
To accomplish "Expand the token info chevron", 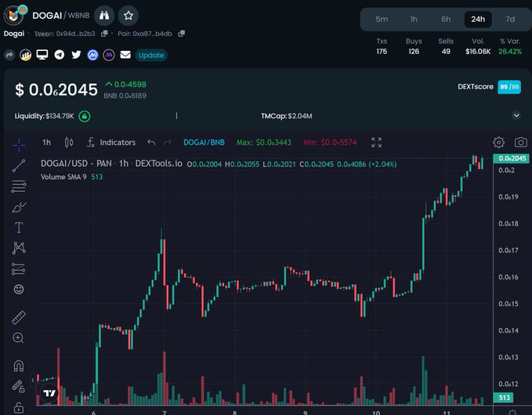I will [516, 116].
